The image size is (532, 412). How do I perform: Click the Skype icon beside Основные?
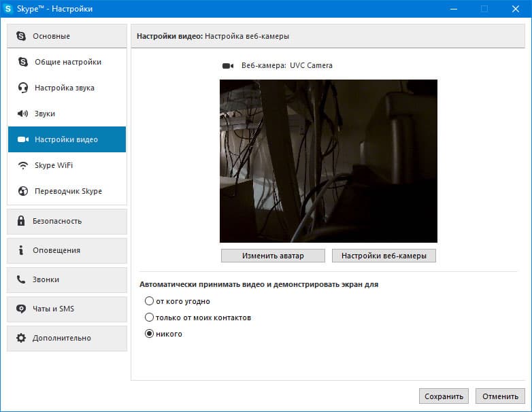coord(21,36)
